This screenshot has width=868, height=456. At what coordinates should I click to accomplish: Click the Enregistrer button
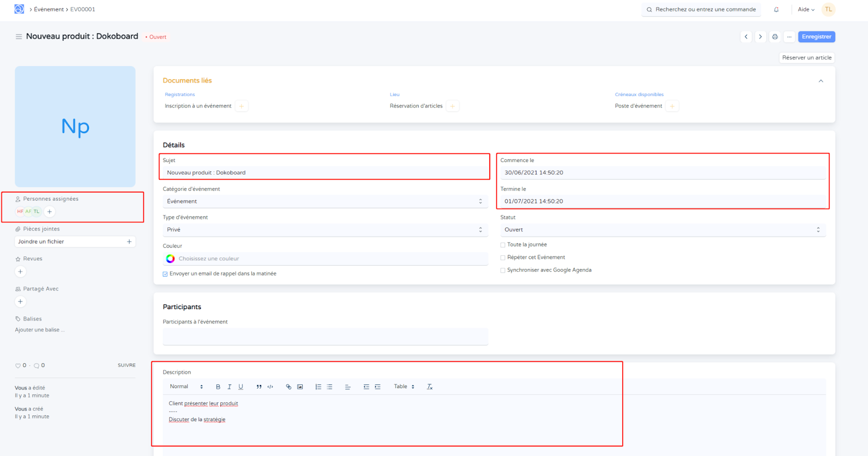point(816,37)
